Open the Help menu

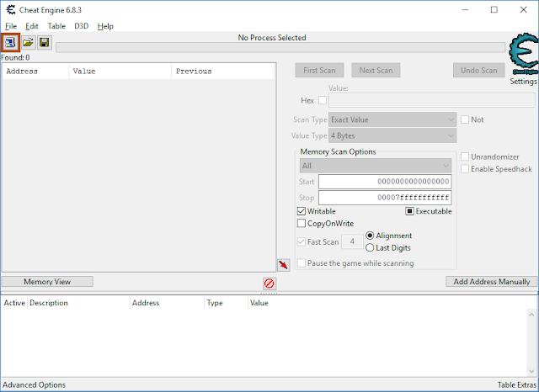click(x=105, y=26)
